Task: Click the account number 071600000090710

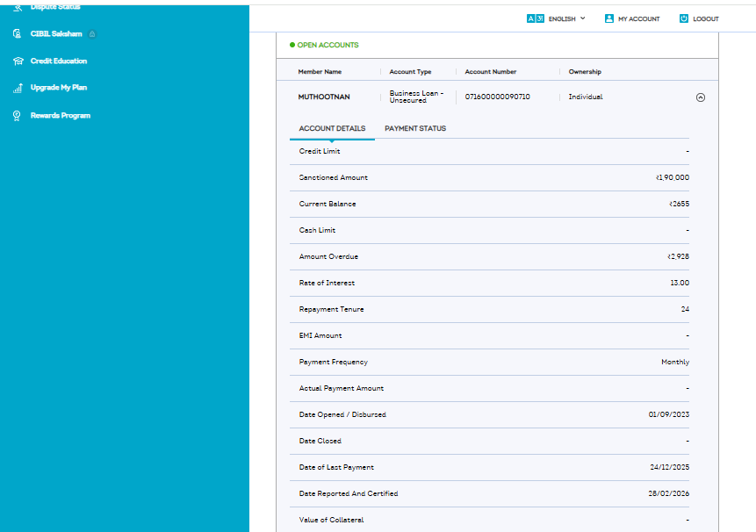Action: [497, 97]
